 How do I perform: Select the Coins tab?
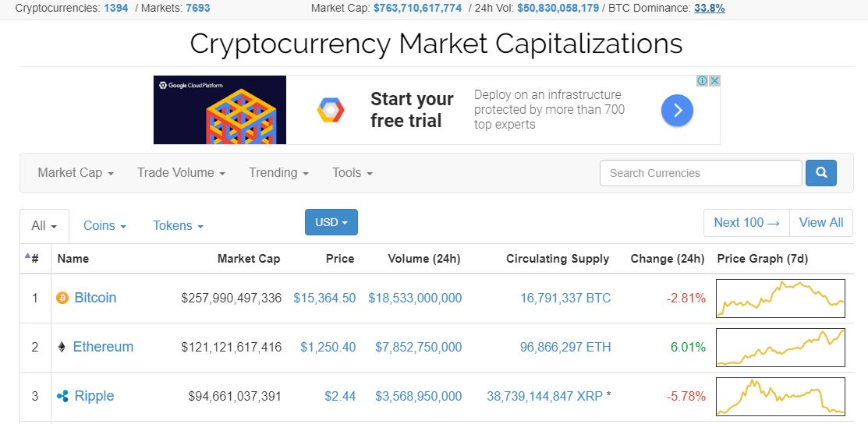105,226
